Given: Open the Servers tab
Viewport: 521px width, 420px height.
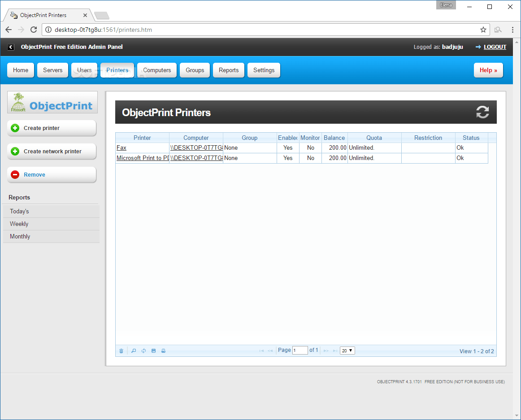Looking at the screenshot, I should 52,70.
